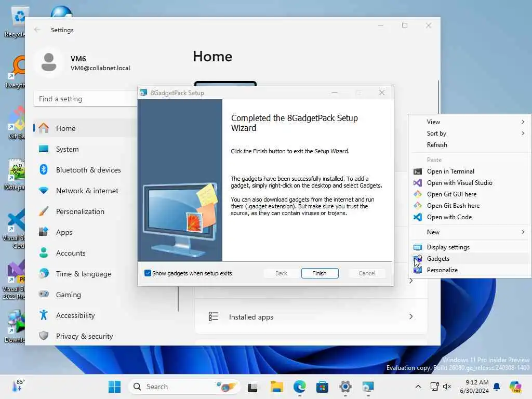Screen dimensions: 532x399
Task: Select Gadgets in the context menu
Action: (470, 259)
